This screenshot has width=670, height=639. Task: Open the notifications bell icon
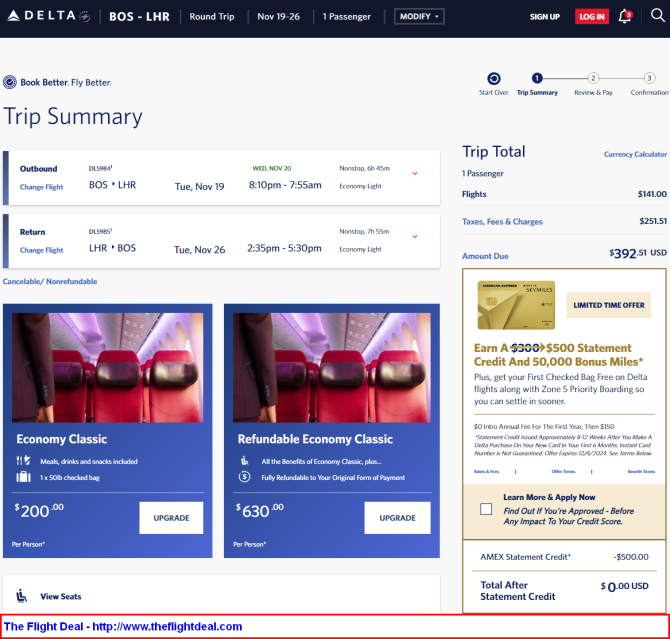click(625, 16)
